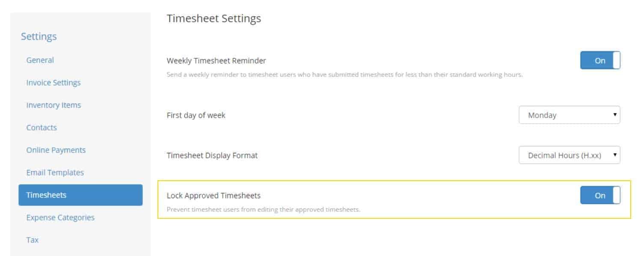The image size is (644, 256).
Task: Open the Online Payments settings page
Action: [56, 150]
